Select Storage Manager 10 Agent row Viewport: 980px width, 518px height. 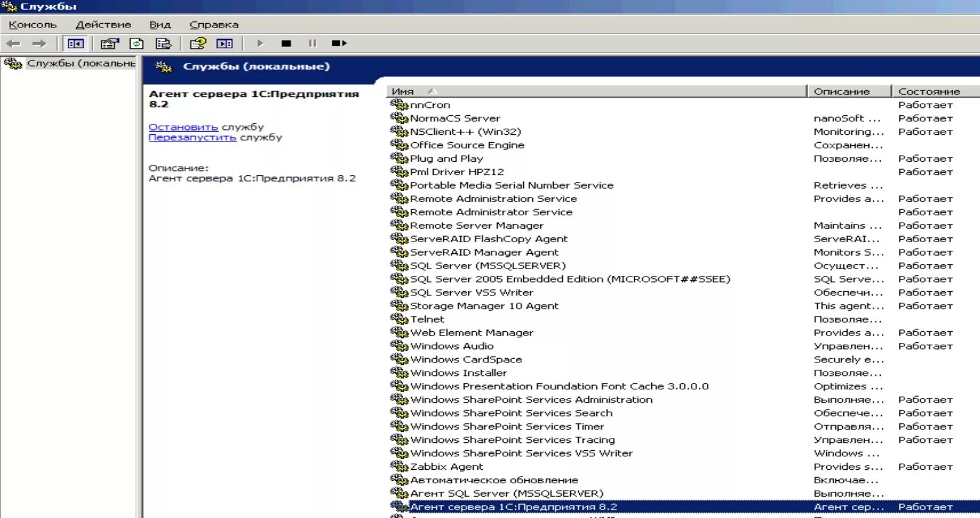point(683,306)
